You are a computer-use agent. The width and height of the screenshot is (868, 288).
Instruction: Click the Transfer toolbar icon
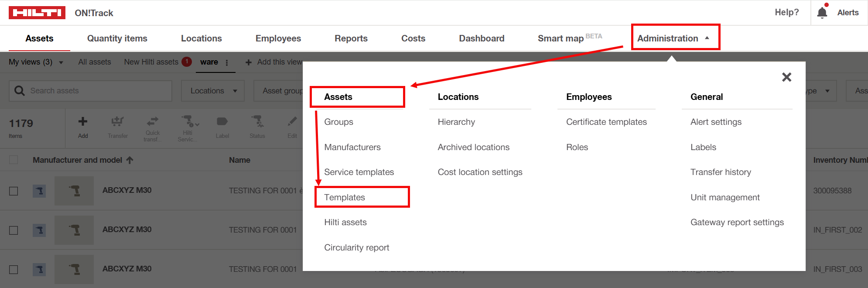118,122
